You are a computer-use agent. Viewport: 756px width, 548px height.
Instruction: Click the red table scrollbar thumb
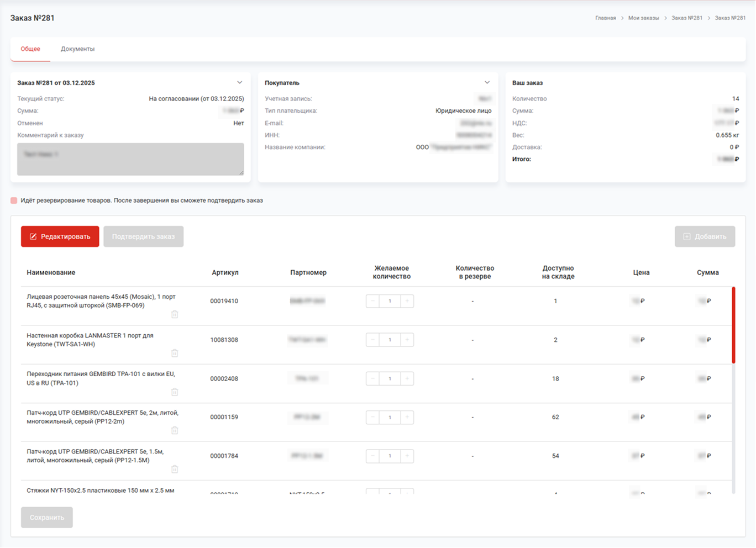733,325
